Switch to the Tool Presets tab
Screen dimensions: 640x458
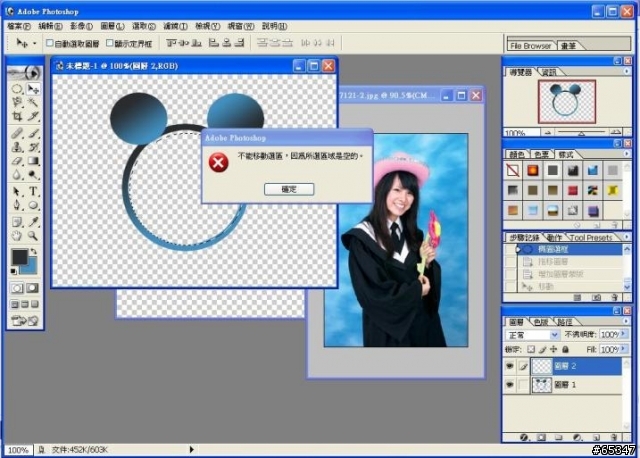(591, 237)
